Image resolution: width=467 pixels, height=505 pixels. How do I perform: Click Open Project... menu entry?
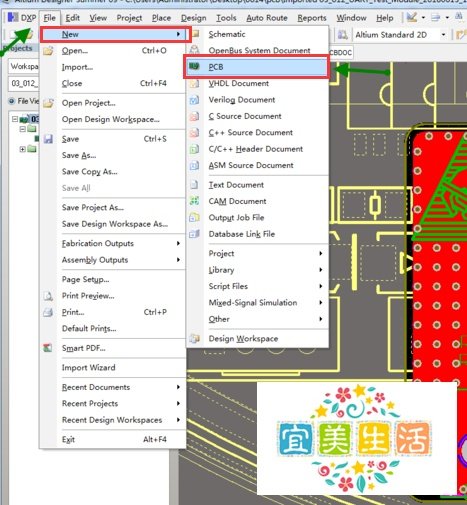click(112, 103)
